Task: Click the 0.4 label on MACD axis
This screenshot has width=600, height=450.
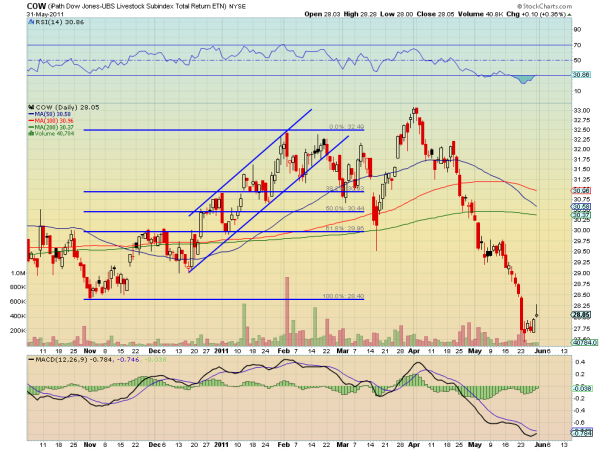Action: [580, 362]
